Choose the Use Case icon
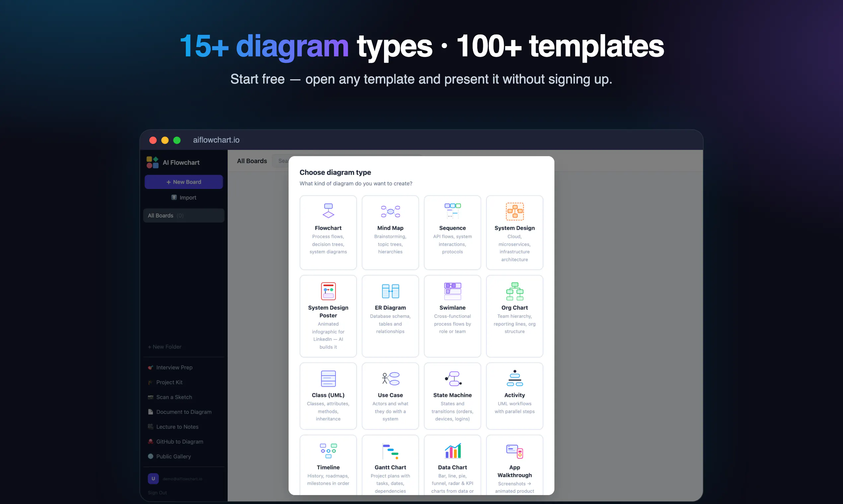This screenshot has width=843, height=504. 390,378
